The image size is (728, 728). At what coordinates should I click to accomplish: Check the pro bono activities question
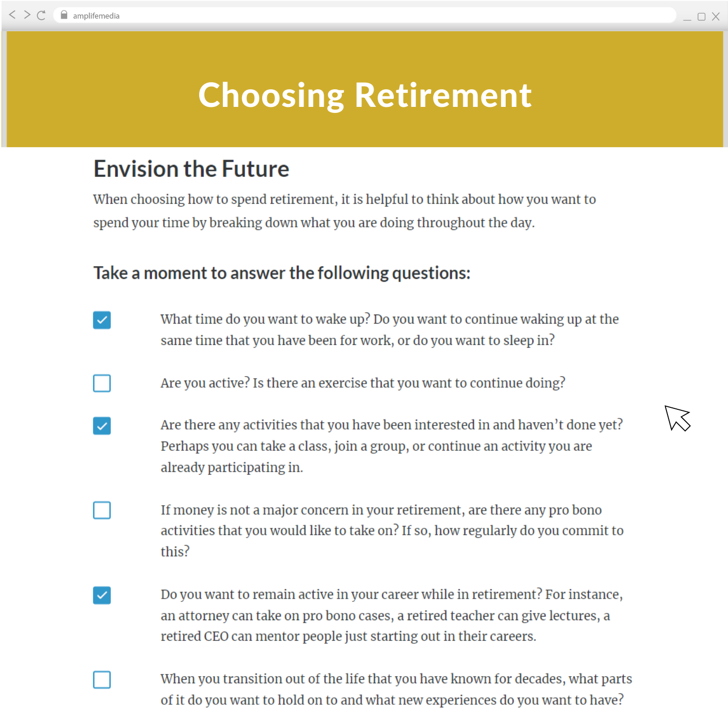(101, 510)
